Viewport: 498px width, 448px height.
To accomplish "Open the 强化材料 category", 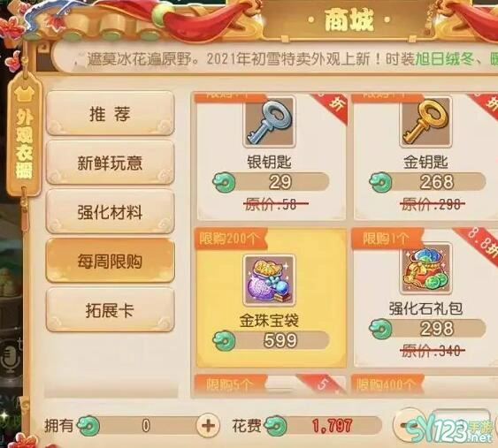I will tap(110, 212).
